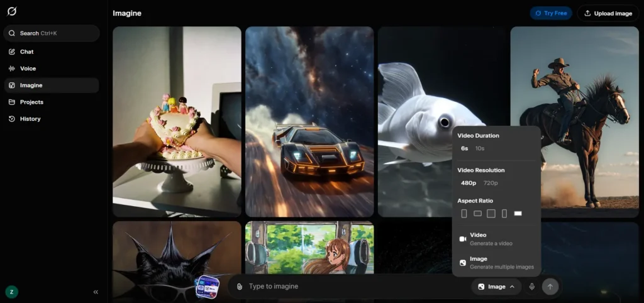
Task: Activate the microphone voice input icon
Action: (532, 287)
